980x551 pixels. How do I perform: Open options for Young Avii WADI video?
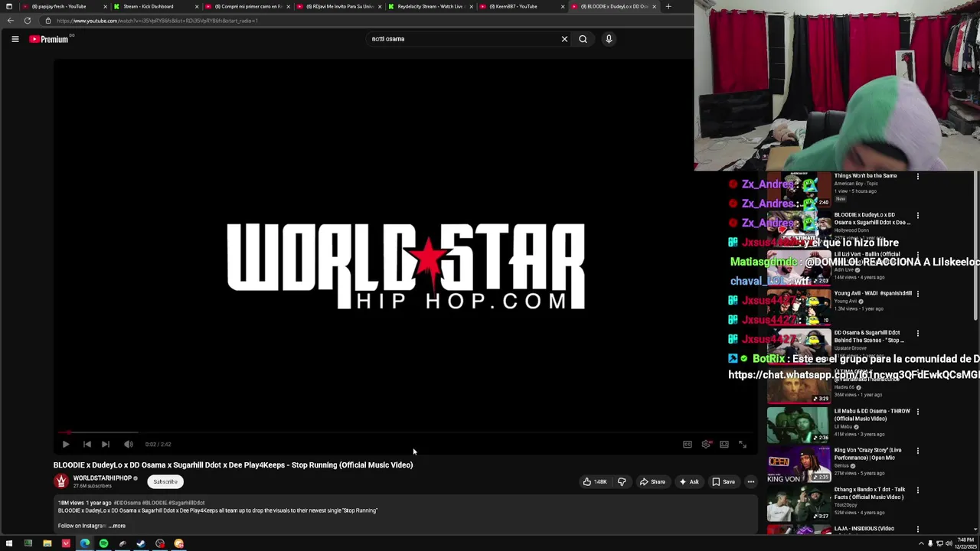coord(917,293)
